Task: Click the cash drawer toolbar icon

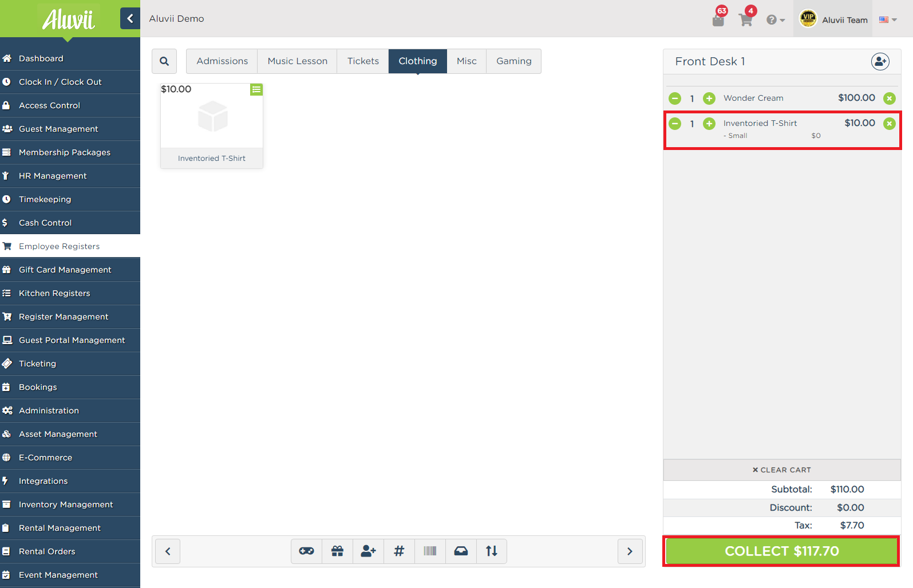Action: coord(461,551)
